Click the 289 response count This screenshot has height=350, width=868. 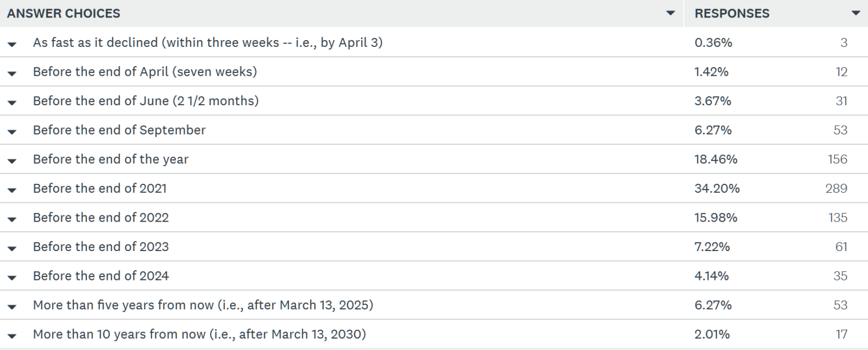(836, 188)
